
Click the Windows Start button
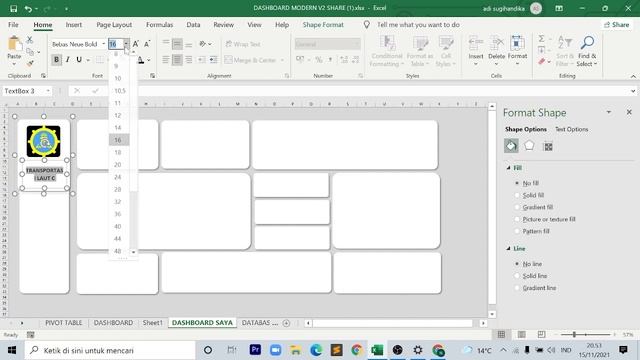coord(12,350)
